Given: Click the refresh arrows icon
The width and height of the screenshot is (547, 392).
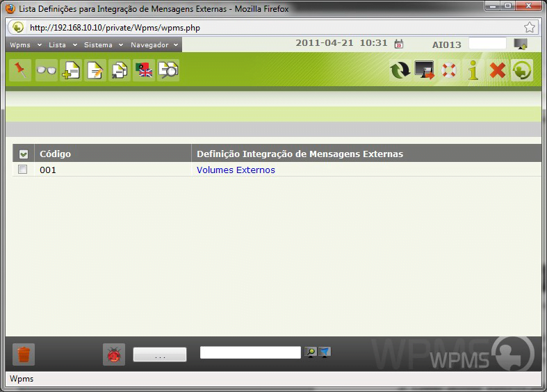Looking at the screenshot, I should point(400,70).
